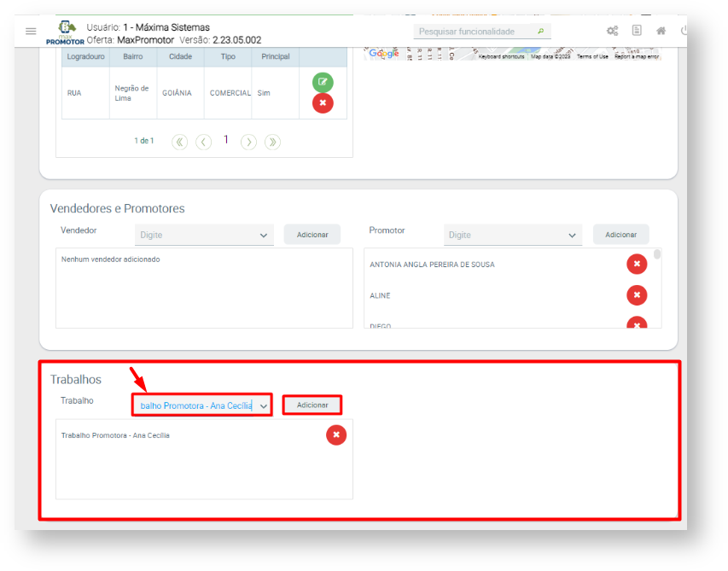Open Keyboard shortcuts map link

502,56
